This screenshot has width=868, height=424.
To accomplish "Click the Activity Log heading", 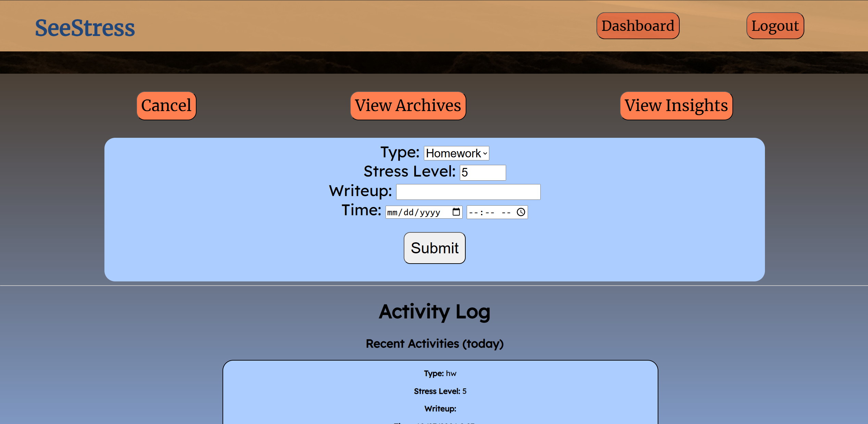I will point(434,312).
